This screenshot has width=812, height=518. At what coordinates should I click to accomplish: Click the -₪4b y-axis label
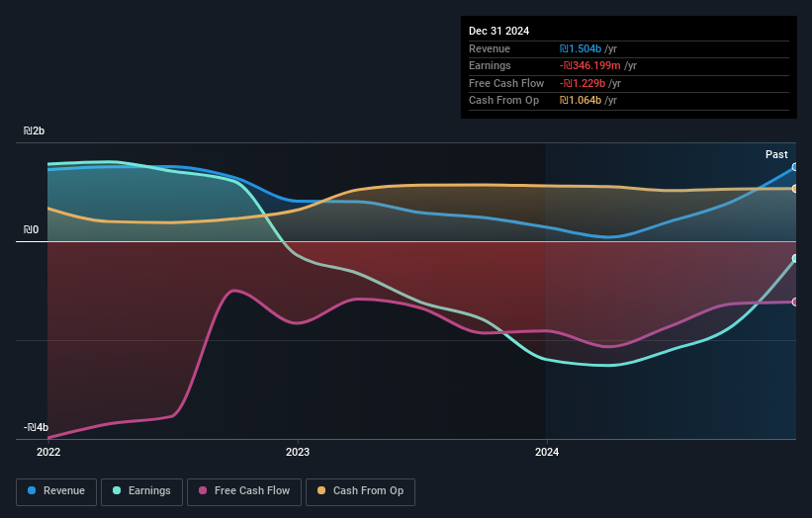pos(36,427)
